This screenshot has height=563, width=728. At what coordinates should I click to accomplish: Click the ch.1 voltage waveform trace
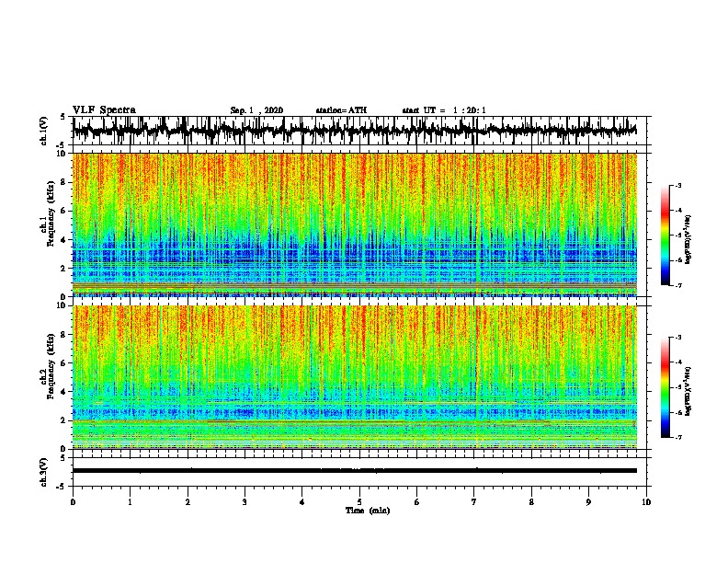coord(354,131)
